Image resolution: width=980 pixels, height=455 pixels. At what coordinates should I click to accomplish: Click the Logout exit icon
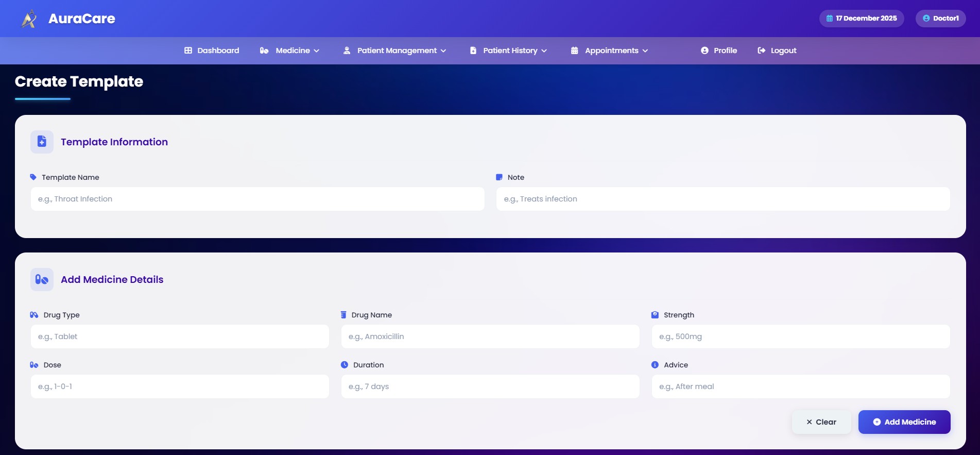(761, 50)
